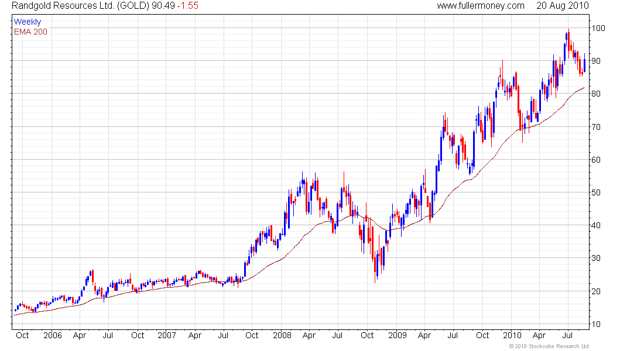The image size is (644, 351).
Task: Click the 80 price axis label
Action: tap(595, 94)
